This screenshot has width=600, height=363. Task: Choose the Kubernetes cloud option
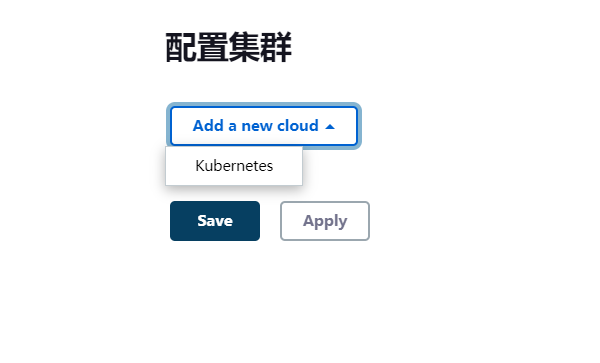tap(234, 166)
